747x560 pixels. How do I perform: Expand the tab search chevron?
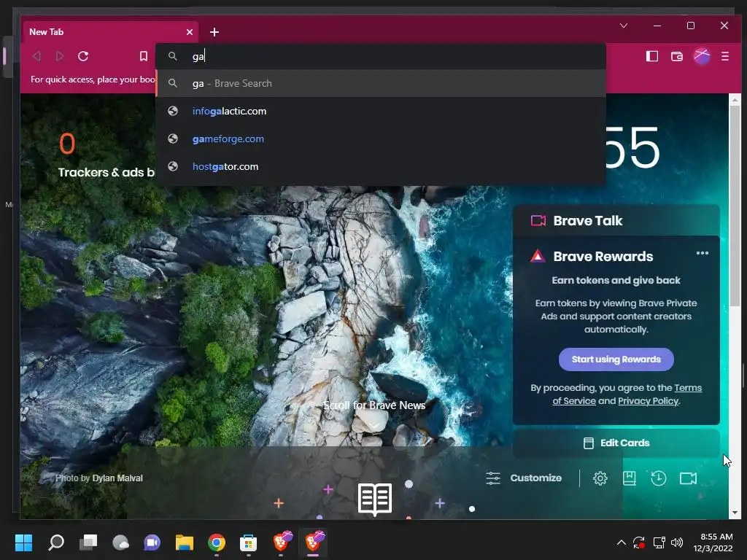pos(624,26)
